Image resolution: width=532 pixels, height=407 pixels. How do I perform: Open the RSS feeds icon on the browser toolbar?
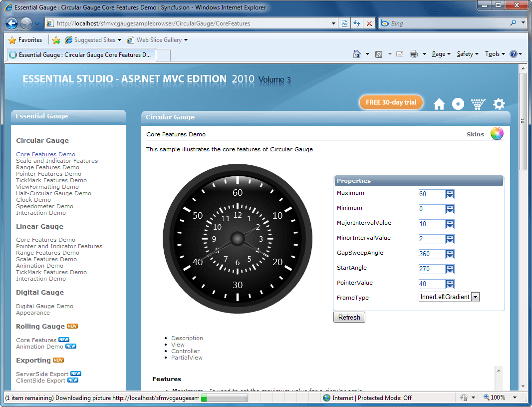[x=378, y=53]
